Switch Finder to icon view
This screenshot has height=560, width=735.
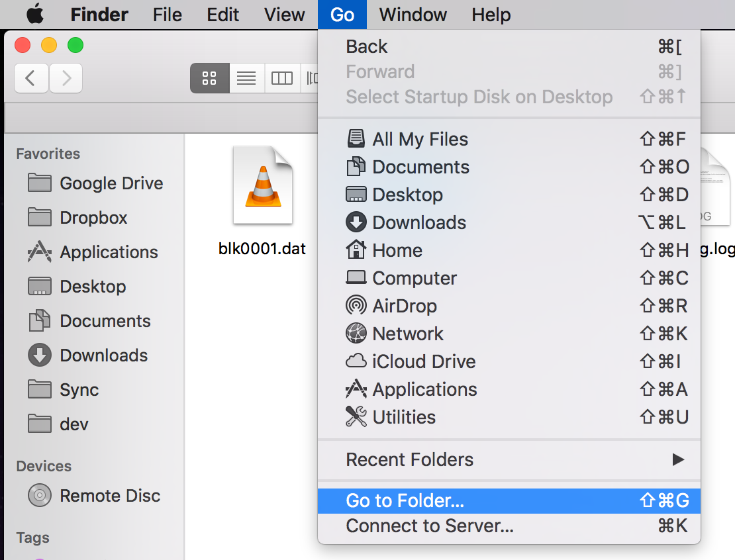pos(209,79)
